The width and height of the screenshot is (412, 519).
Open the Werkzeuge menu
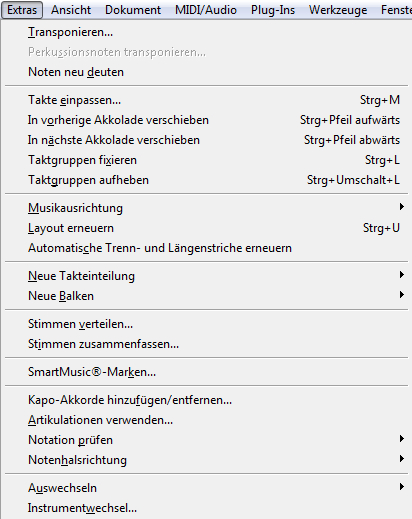click(338, 10)
